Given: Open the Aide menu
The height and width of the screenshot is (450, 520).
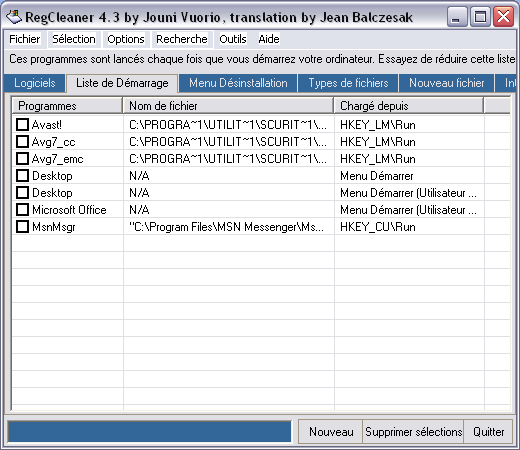Looking at the screenshot, I should coord(269,39).
